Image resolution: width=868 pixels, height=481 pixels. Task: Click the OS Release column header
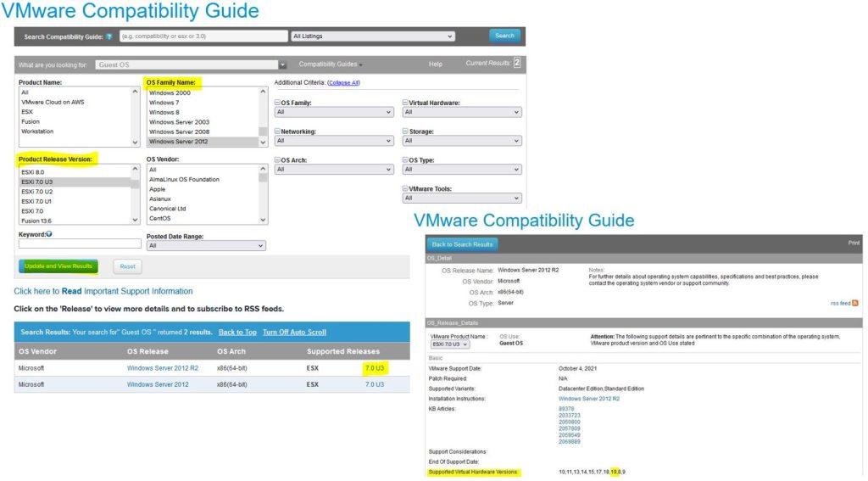click(x=147, y=351)
